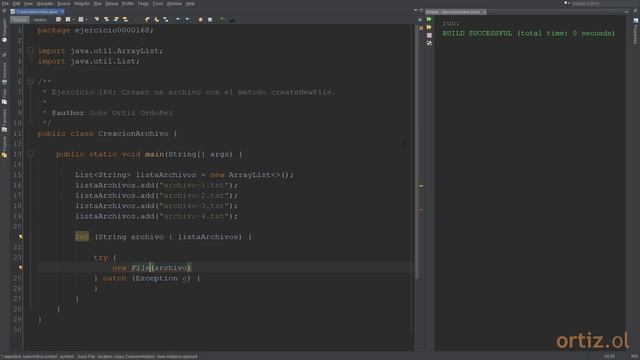Click the Uncomment code icon

tap(232, 19)
